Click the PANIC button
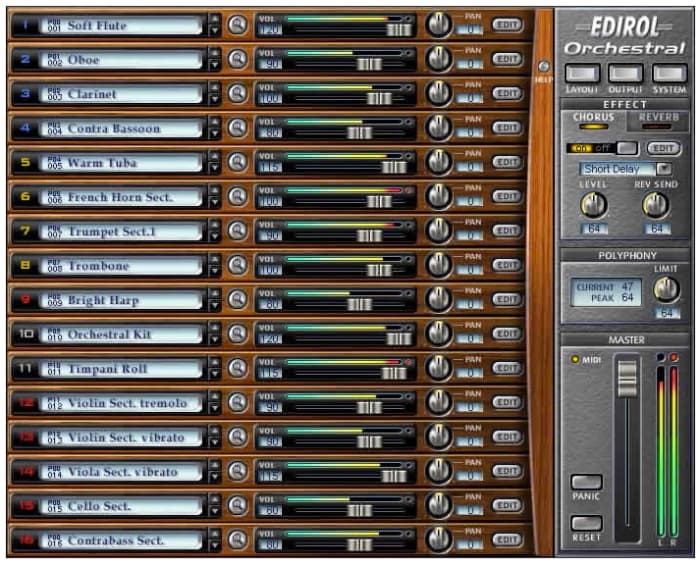The height and width of the screenshot is (566, 700). [x=586, y=482]
